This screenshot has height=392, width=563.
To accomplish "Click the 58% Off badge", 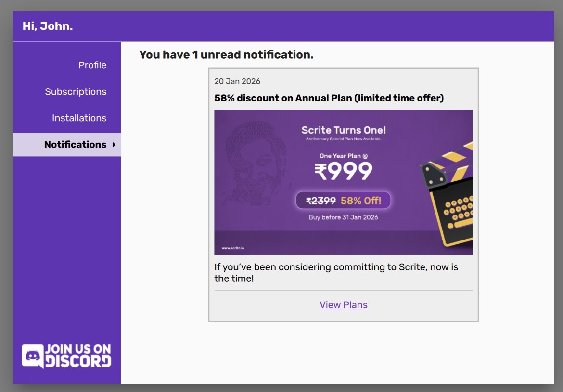I will tap(361, 201).
